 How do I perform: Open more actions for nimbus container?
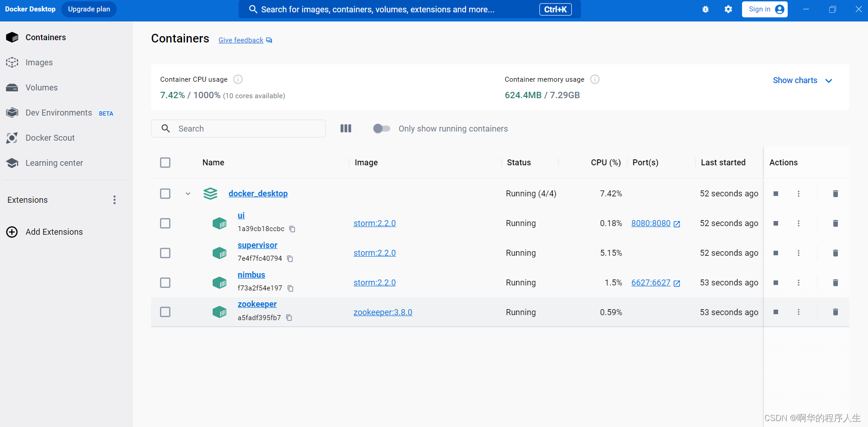[x=799, y=283]
